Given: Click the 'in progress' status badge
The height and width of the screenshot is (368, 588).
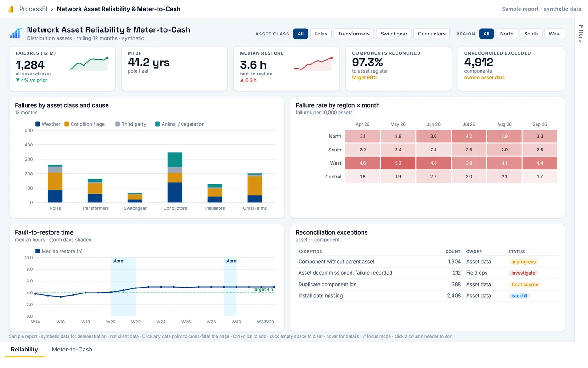Looking at the screenshot, I should click(x=523, y=262).
